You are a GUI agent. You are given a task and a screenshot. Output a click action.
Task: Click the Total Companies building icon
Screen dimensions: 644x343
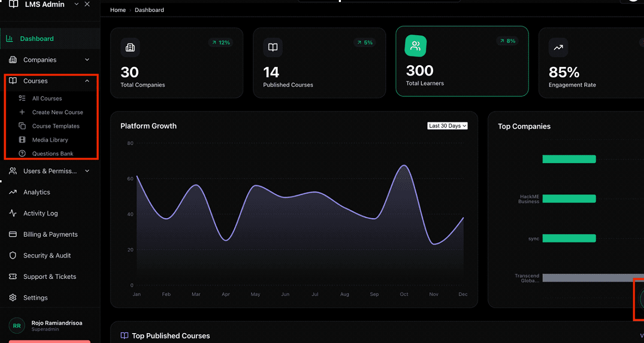pyautogui.click(x=130, y=48)
